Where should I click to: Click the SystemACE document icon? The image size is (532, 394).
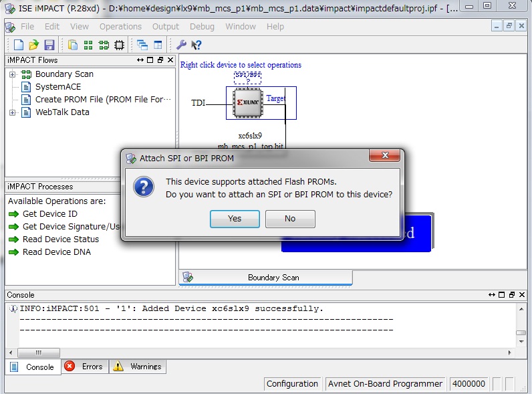(x=26, y=87)
